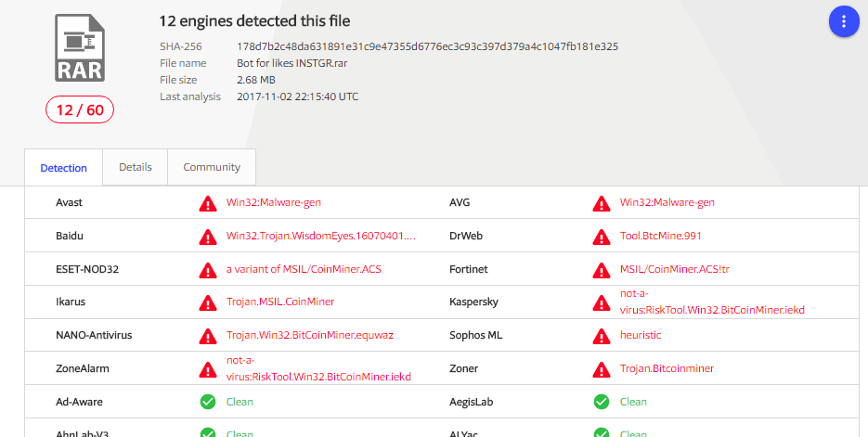Click the alert icon next to ESET-NOD32

pos(208,269)
